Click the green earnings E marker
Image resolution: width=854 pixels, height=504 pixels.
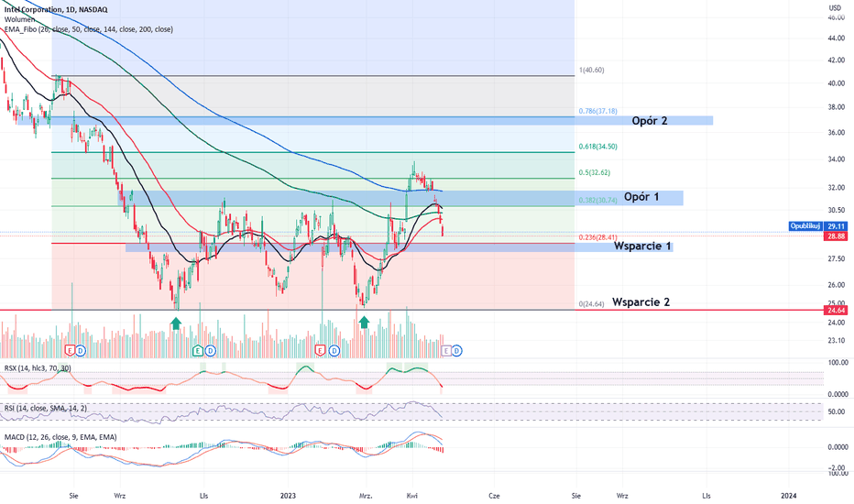pos(198,350)
